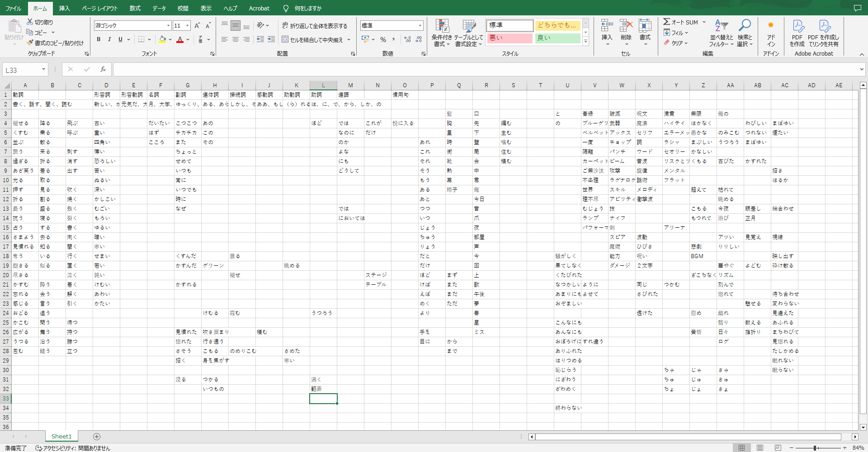Click the zoom slider handle
The width and height of the screenshot is (868, 452).
815,448
